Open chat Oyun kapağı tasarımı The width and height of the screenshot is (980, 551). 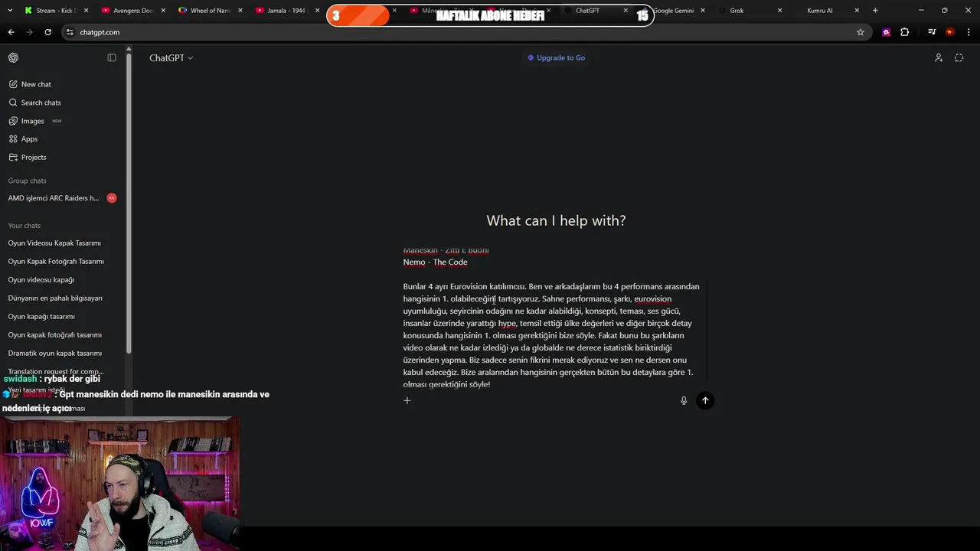point(41,317)
